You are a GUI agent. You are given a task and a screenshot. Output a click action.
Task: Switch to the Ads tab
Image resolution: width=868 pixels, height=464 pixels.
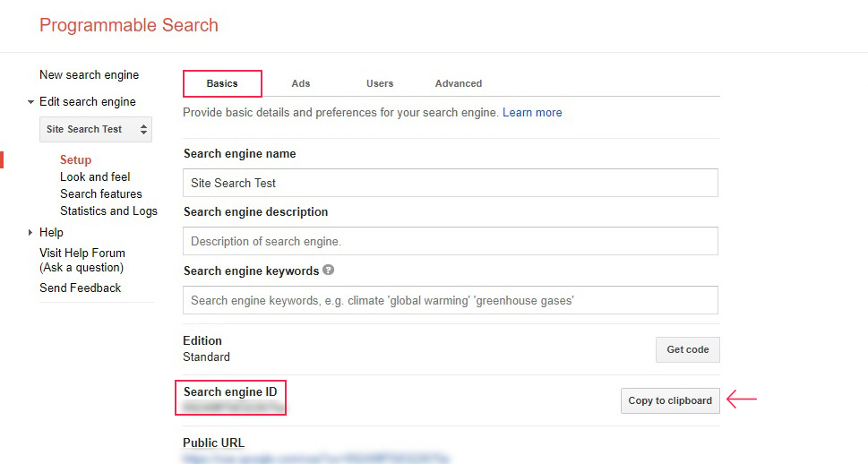(301, 83)
